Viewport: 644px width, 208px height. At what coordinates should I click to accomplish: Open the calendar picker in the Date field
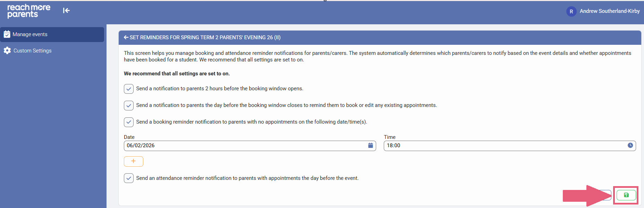tap(370, 145)
